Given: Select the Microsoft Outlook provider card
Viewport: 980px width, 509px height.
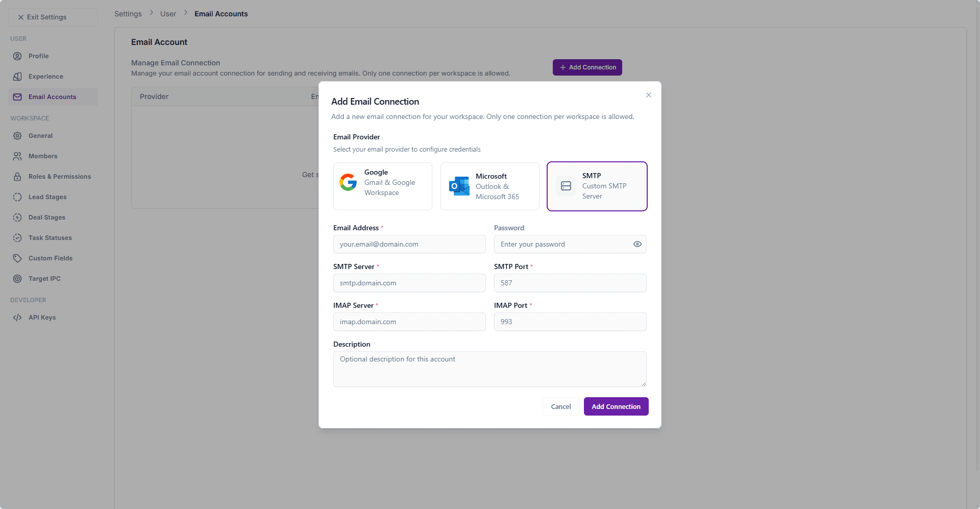Looking at the screenshot, I should coord(489,186).
